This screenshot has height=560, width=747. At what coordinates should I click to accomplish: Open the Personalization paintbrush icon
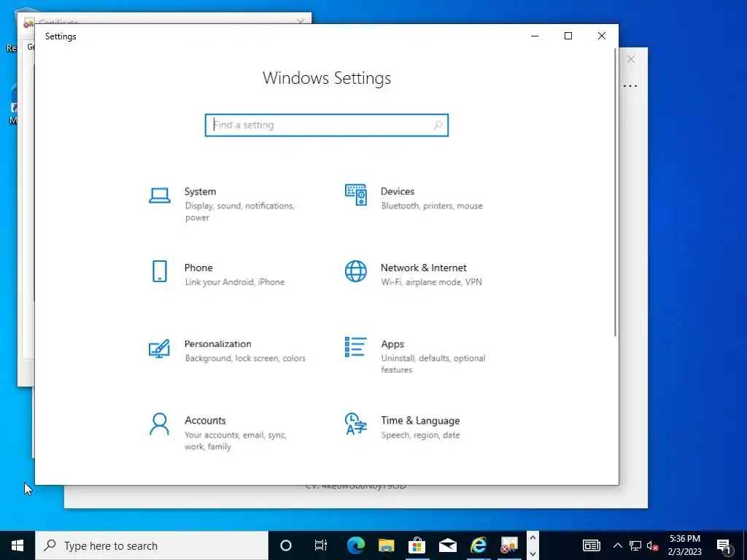pyautogui.click(x=159, y=348)
